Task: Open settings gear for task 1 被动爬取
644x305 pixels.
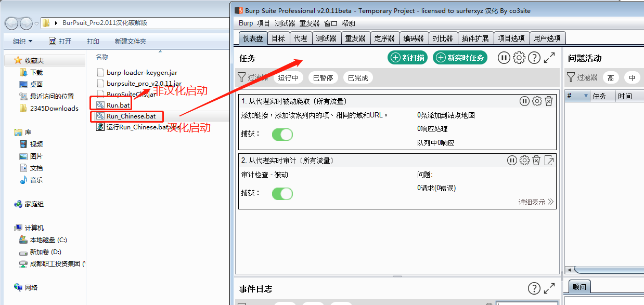Action: pos(537,101)
